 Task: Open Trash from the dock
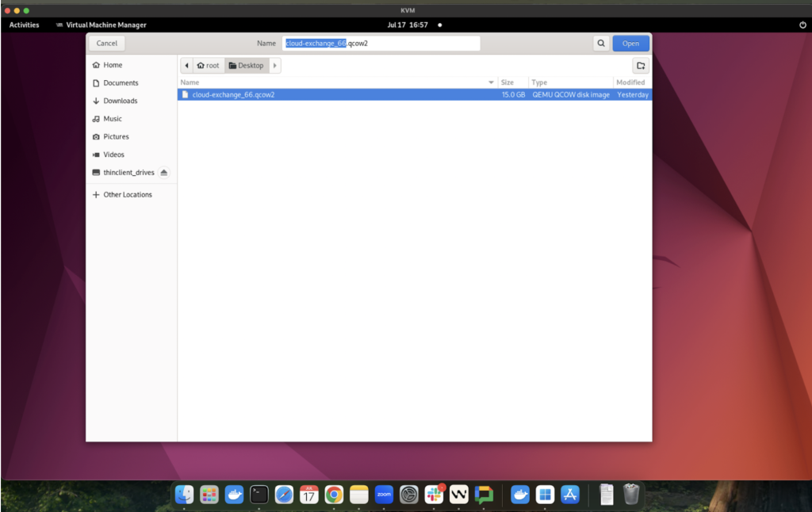[x=630, y=495]
